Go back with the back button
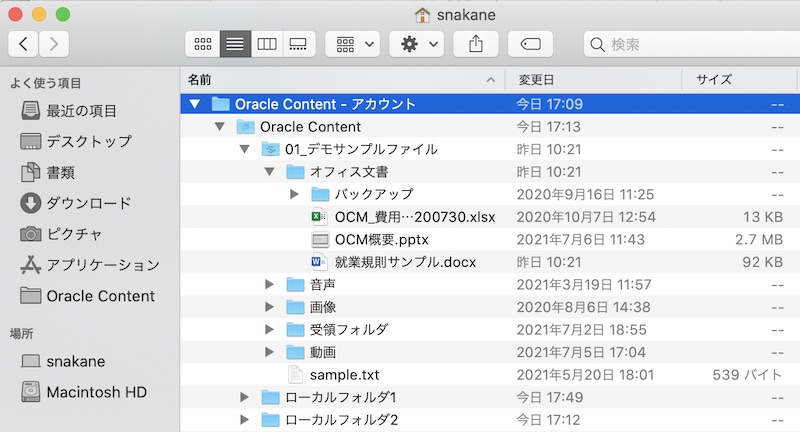800x432 pixels. point(24,44)
